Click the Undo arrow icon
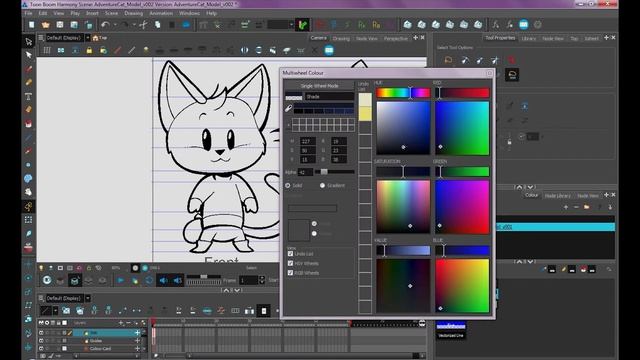Screen dimensions: 640x360 coord(105,25)
